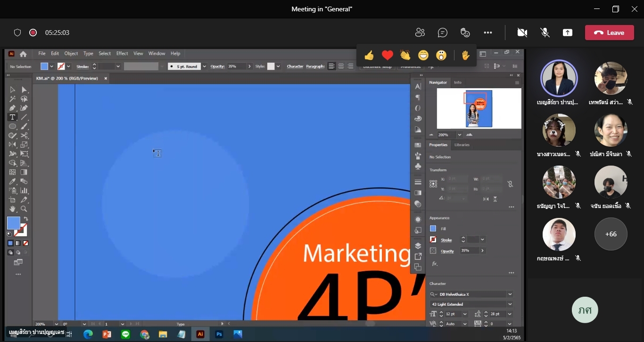Toggle Teams camera on
644x342 pixels.
(x=522, y=33)
